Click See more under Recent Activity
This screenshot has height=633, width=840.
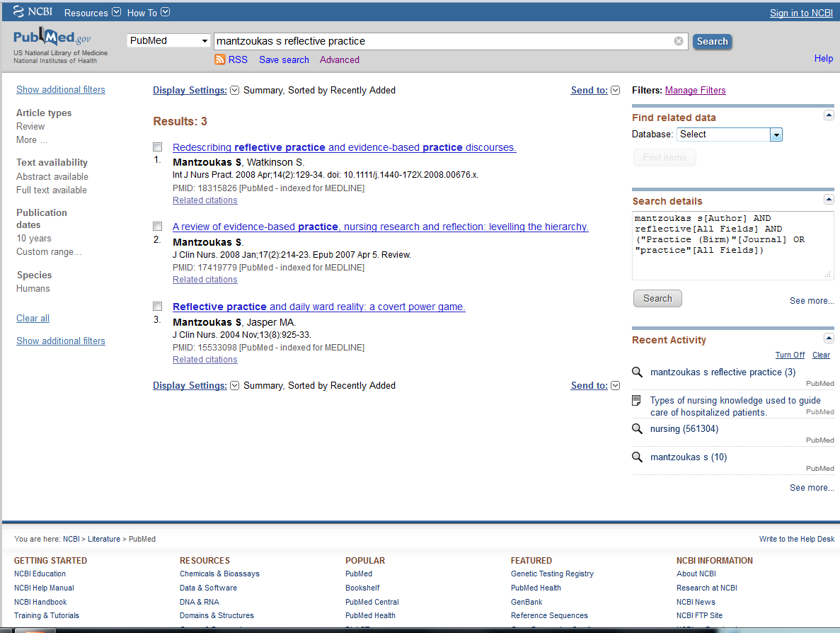pyautogui.click(x=811, y=488)
